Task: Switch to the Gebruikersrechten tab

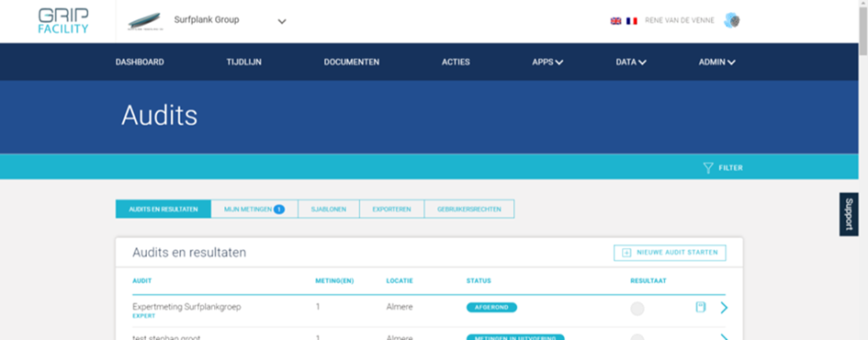Action: point(469,210)
